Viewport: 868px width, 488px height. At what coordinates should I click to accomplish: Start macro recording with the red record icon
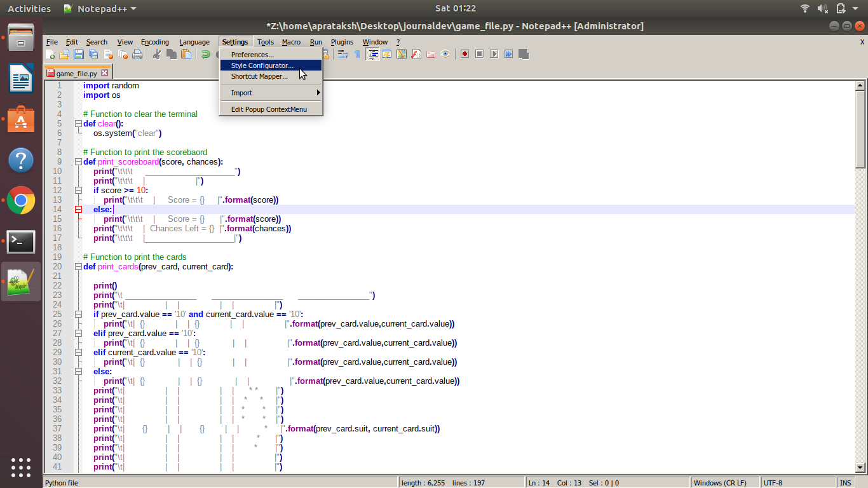[x=465, y=54]
